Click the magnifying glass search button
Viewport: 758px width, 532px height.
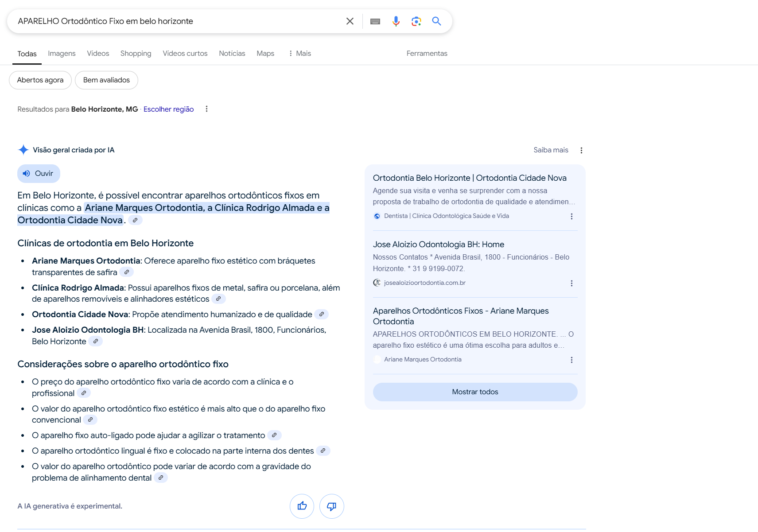pos(436,21)
